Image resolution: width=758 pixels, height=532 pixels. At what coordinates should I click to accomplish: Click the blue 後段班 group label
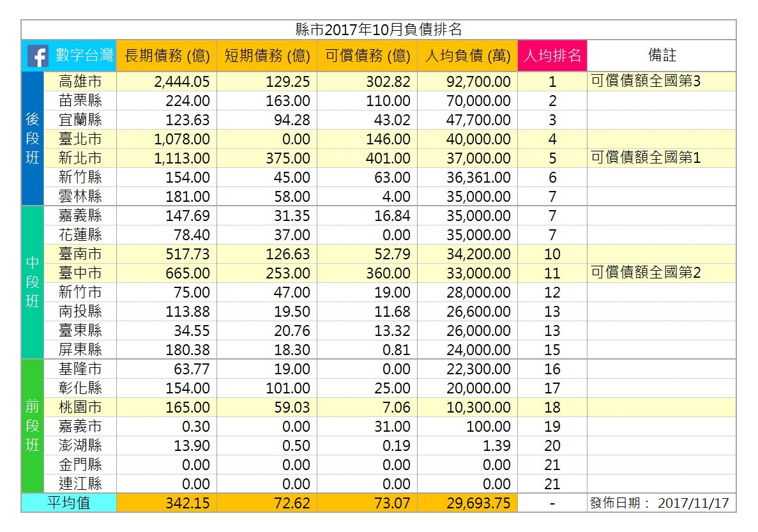33,139
